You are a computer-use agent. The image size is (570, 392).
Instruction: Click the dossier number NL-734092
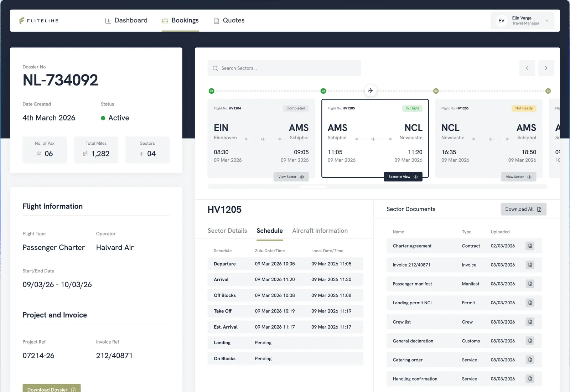[60, 80]
